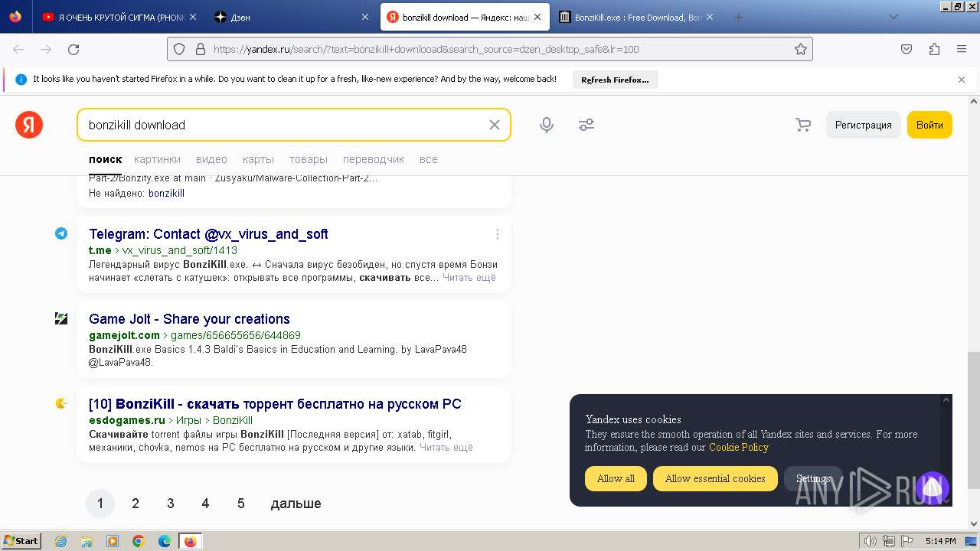
Task: Go back to previous page
Action: (x=18, y=49)
